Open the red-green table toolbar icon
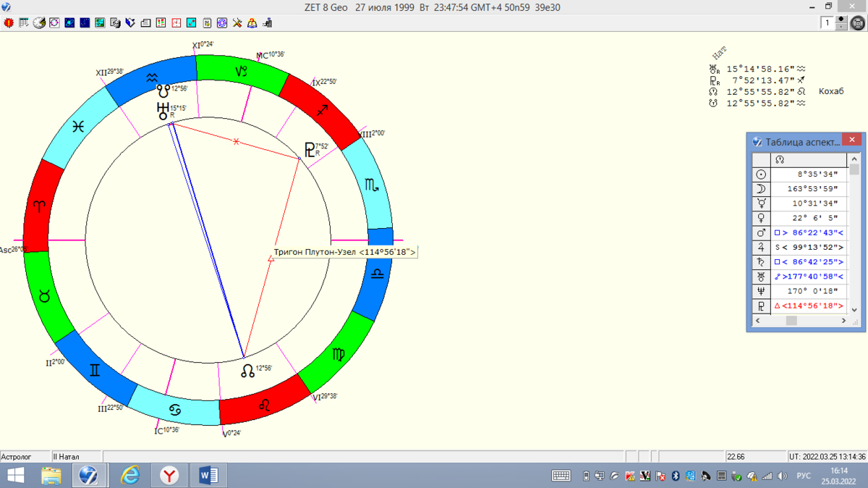 [161, 23]
